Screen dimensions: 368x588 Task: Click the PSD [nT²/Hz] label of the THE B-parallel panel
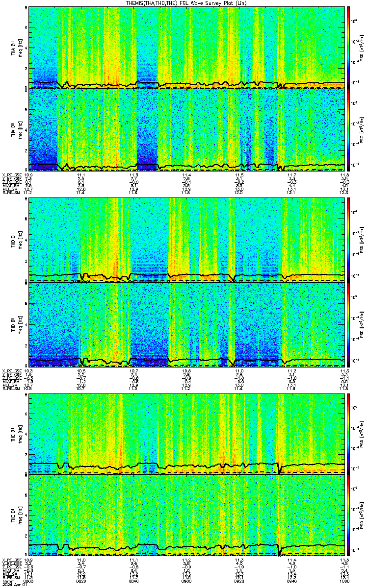tap(362, 516)
